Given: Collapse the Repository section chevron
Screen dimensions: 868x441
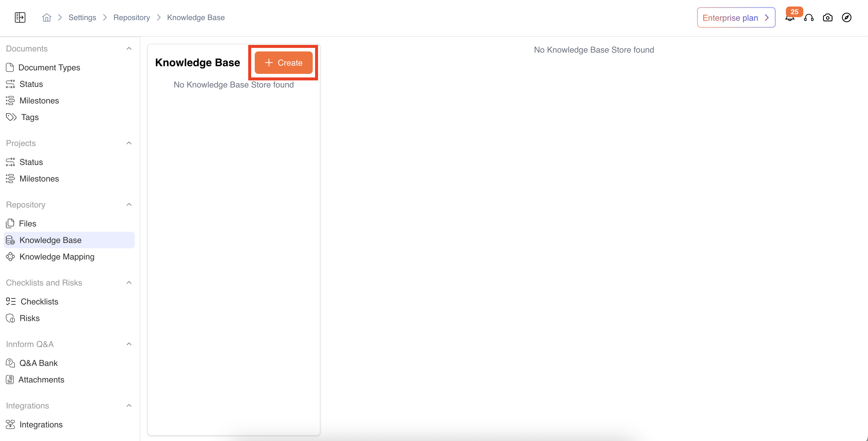Looking at the screenshot, I should 129,205.
